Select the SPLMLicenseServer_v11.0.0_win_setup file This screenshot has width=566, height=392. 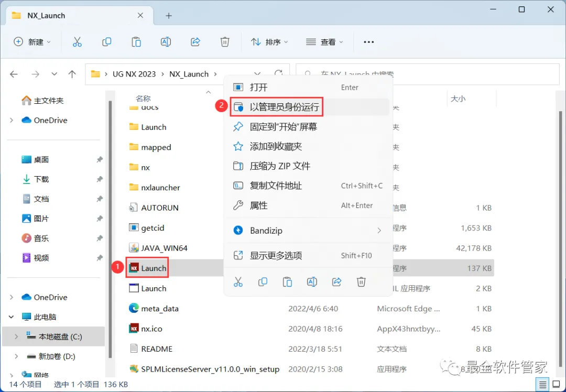click(x=204, y=369)
